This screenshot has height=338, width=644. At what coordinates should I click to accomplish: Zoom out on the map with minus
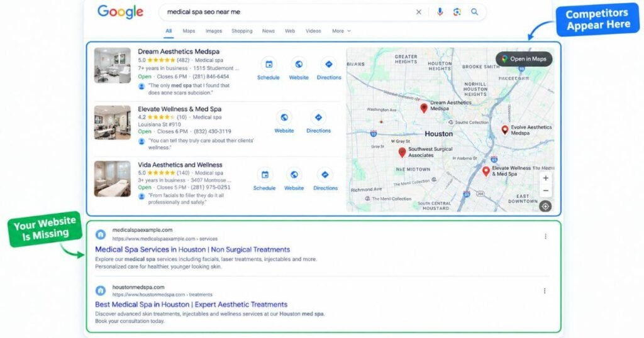(x=545, y=191)
